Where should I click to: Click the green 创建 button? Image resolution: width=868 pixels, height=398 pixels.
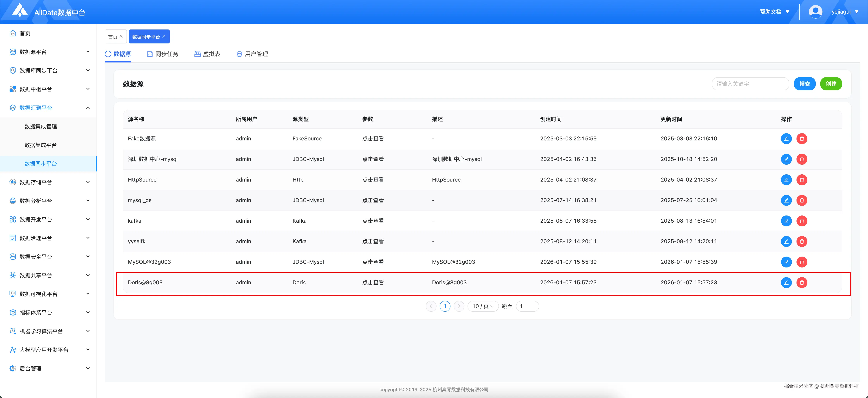[831, 84]
